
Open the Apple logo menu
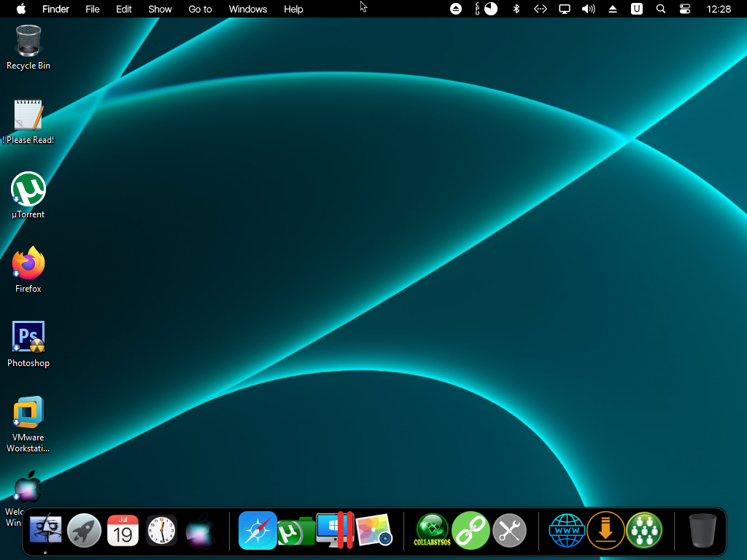tap(20, 9)
